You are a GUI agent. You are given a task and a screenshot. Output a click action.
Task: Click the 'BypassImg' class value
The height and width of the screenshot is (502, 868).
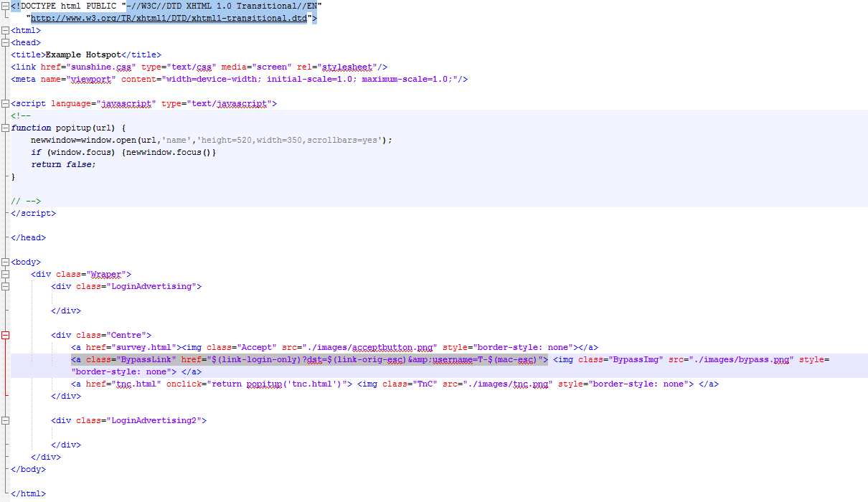(636, 359)
